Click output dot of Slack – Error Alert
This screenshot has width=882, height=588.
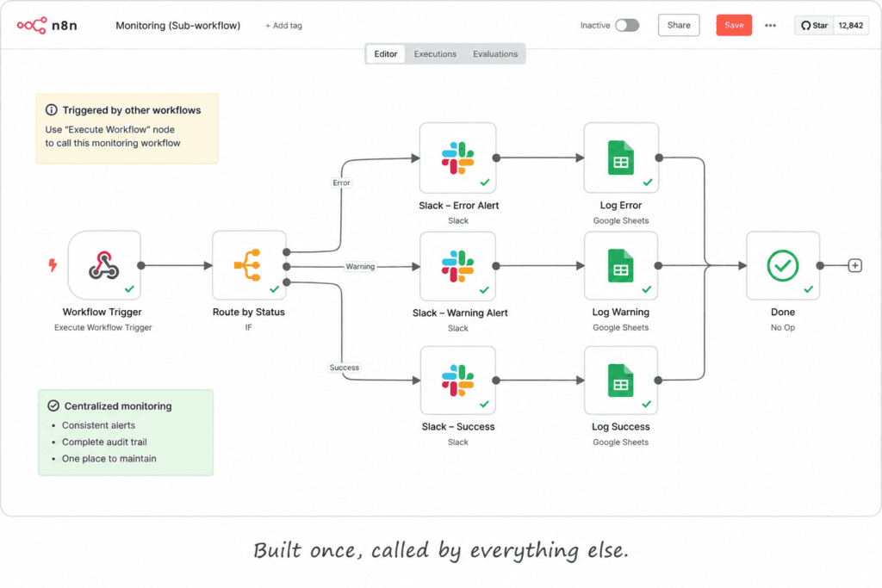(x=496, y=158)
